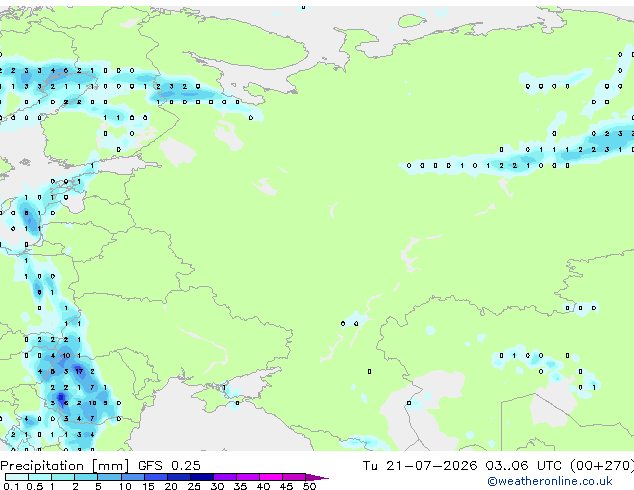Select the 35–40 mm violet legend swatch
The image size is (634, 490).
(247, 477)
